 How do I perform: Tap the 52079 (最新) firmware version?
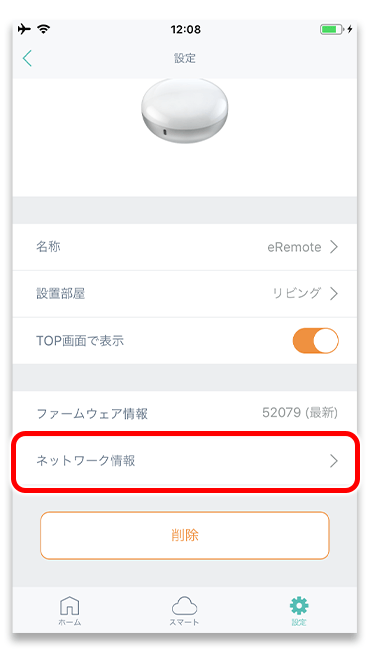click(300, 413)
